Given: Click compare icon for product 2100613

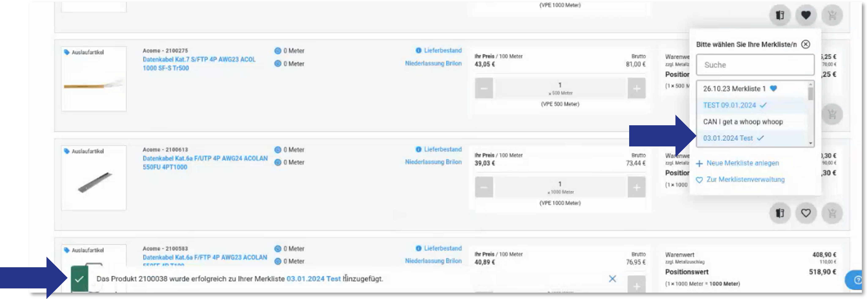Looking at the screenshot, I should [780, 213].
